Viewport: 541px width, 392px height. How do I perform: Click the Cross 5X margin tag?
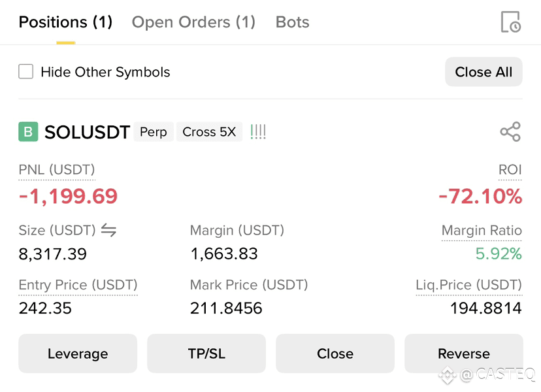(209, 132)
